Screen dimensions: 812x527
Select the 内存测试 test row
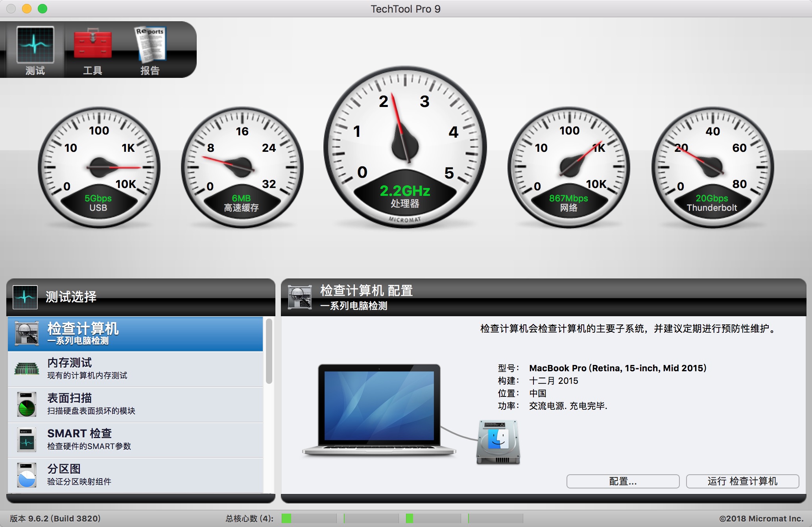pyautogui.click(x=135, y=369)
